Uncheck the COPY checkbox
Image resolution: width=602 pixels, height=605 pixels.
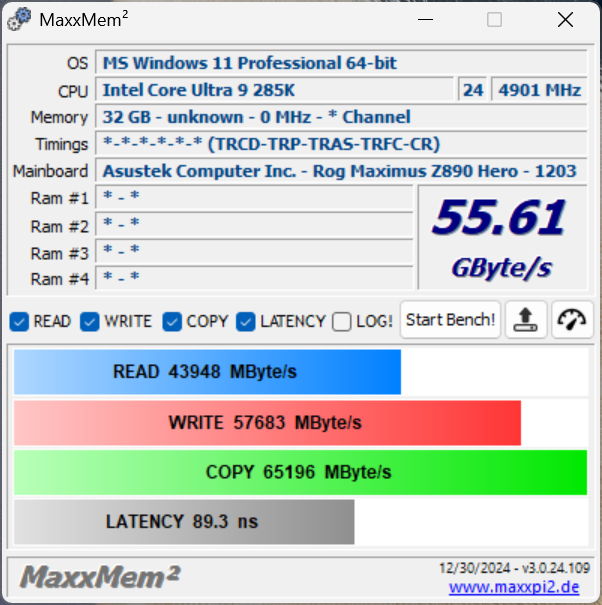[172, 321]
